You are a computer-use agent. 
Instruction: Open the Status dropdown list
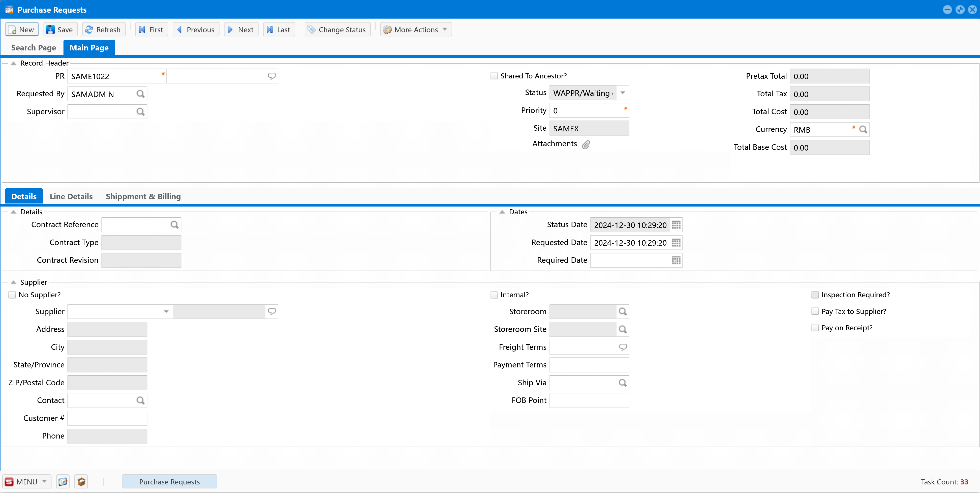(622, 93)
